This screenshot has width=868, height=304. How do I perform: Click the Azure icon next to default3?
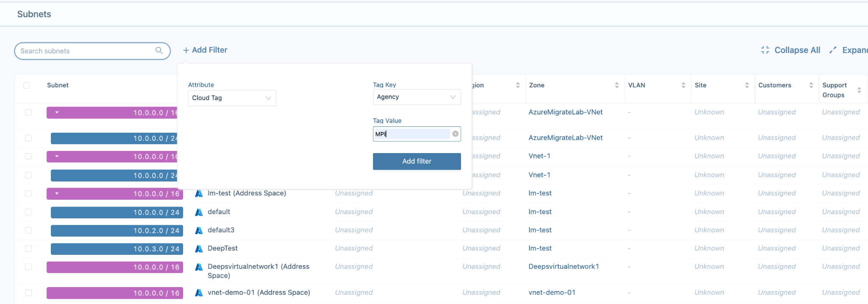[199, 230]
